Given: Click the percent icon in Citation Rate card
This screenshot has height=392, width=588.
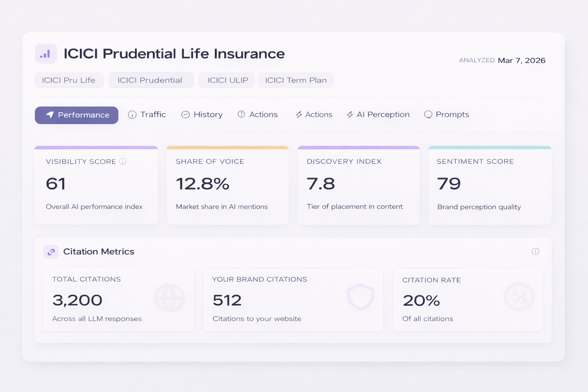Looking at the screenshot, I should 519,297.
